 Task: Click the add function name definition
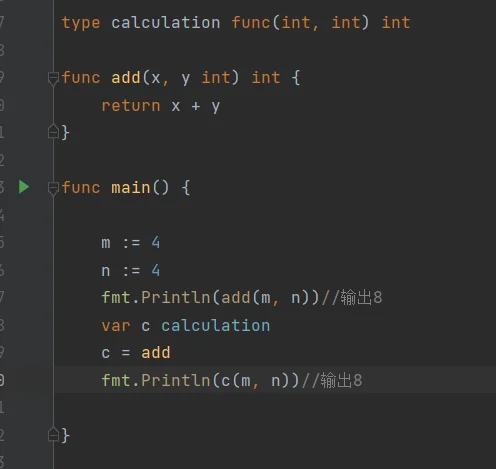pyautogui.click(x=126, y=78)
